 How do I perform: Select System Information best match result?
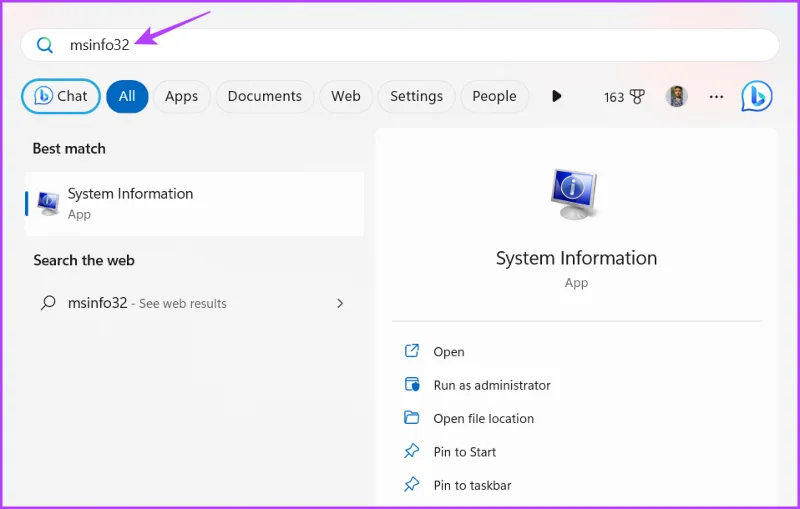click(x=195, y=203)
